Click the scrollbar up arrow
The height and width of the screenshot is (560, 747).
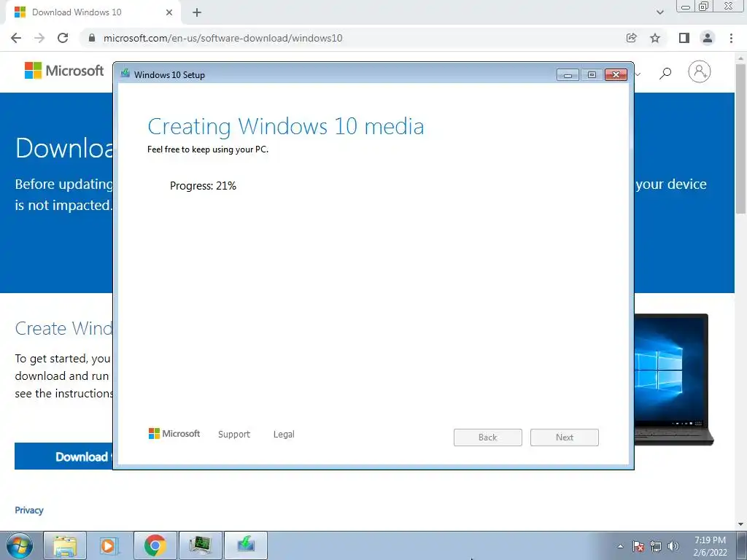741,57
